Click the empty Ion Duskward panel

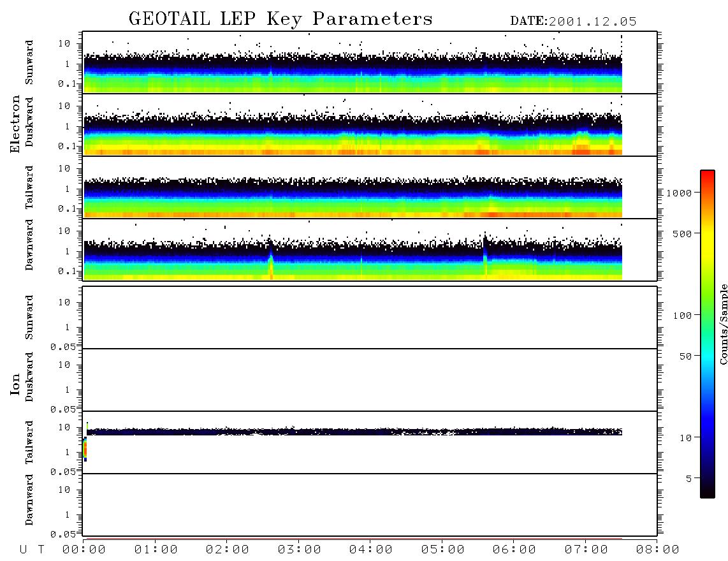(x=370, y=380)
